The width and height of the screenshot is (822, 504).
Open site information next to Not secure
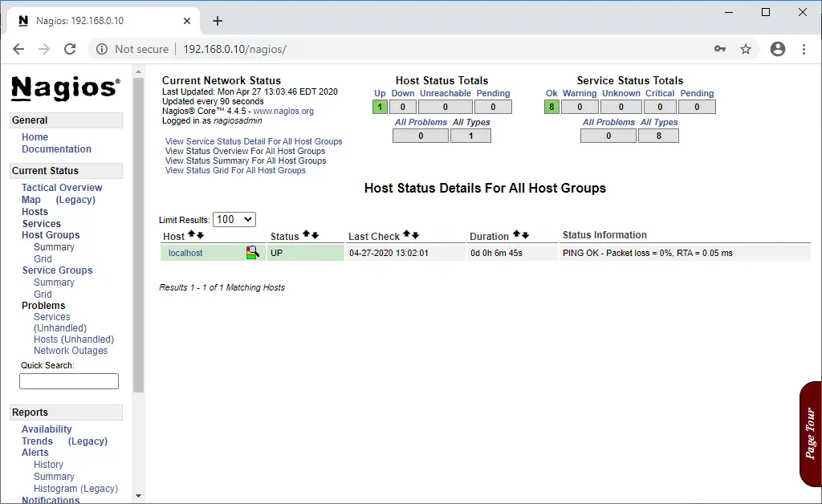(x=102, y=49)
